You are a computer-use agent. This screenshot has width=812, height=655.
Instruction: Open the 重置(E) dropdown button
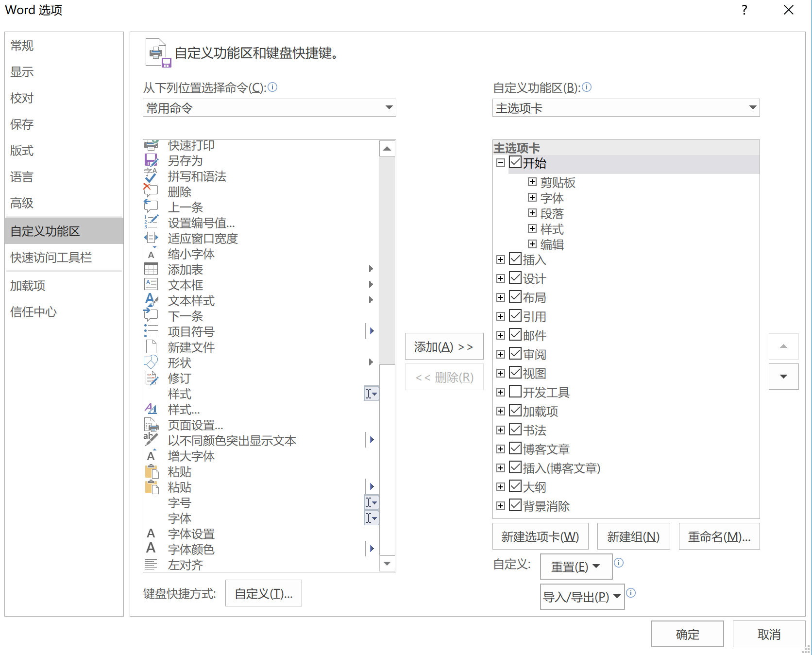click(x=576, y=567)
